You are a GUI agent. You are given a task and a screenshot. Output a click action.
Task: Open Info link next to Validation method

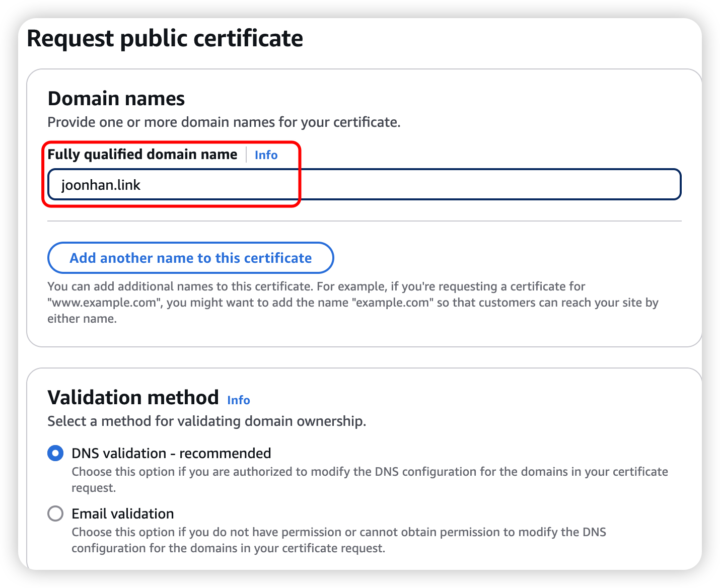point(238,400)
